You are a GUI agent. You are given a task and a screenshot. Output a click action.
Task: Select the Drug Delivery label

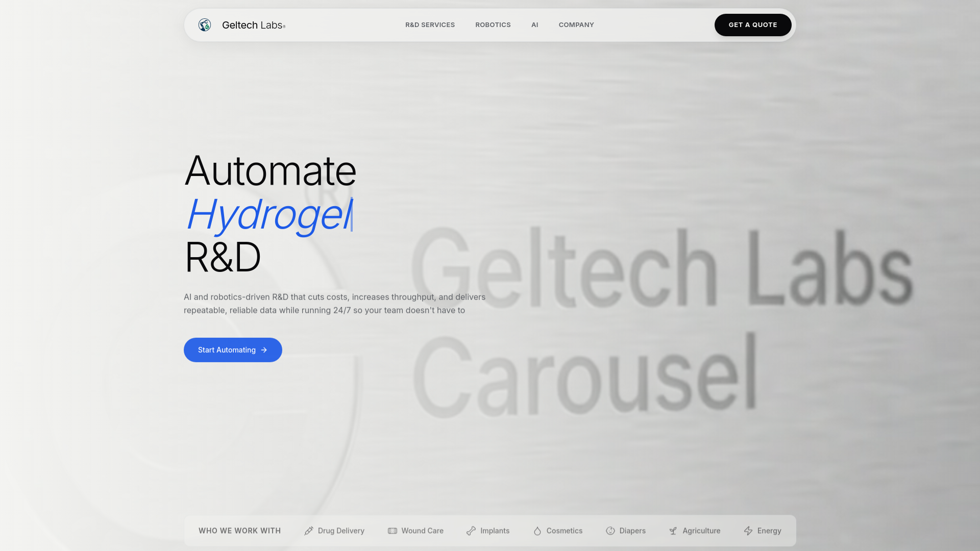pyautogui.click(x=341, y=531)
